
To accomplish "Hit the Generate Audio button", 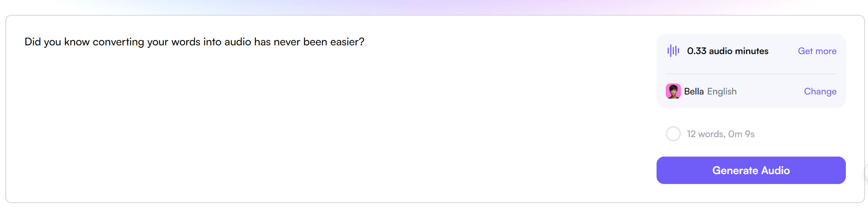I will (x=751, y=170).
